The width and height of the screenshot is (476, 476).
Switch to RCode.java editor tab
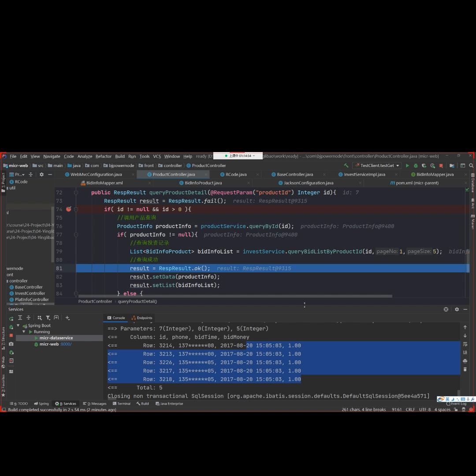[x=236, y=175]
